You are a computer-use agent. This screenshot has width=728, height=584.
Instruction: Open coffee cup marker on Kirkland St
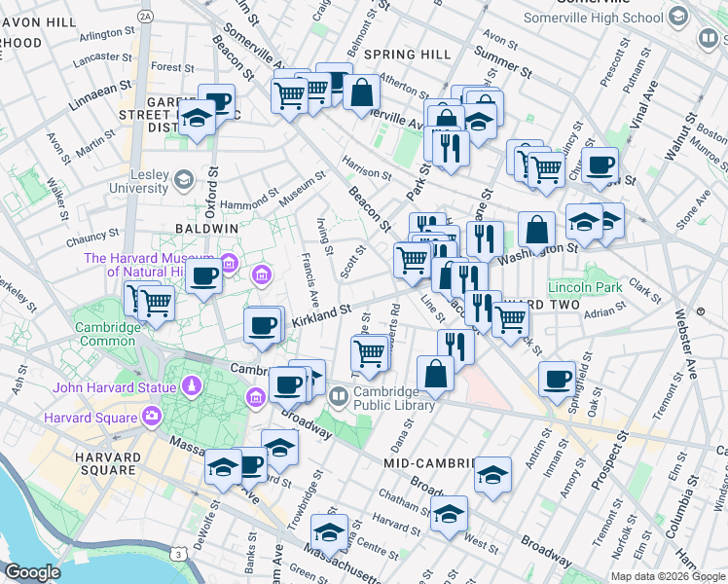[263, 326]
